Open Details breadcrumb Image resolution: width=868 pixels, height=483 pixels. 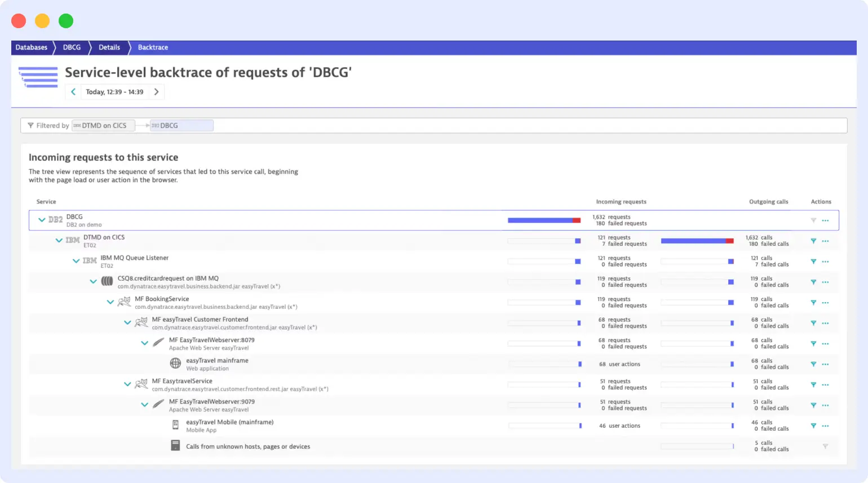109,47
